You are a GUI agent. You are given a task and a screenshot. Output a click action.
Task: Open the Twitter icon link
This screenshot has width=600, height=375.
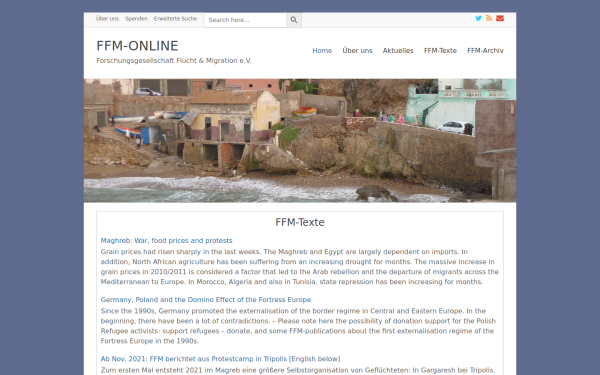coord(478,18)
